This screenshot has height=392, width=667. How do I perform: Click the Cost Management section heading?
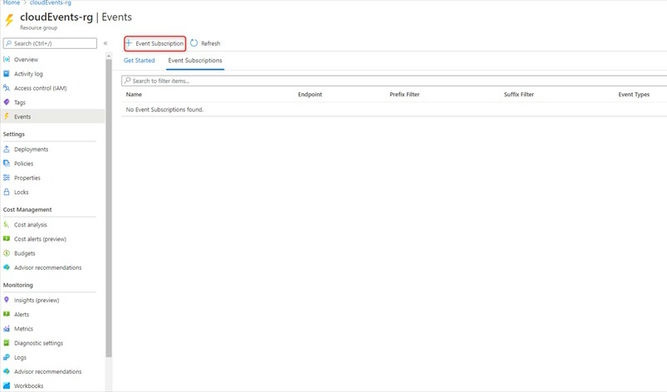[x=27, y=210]
